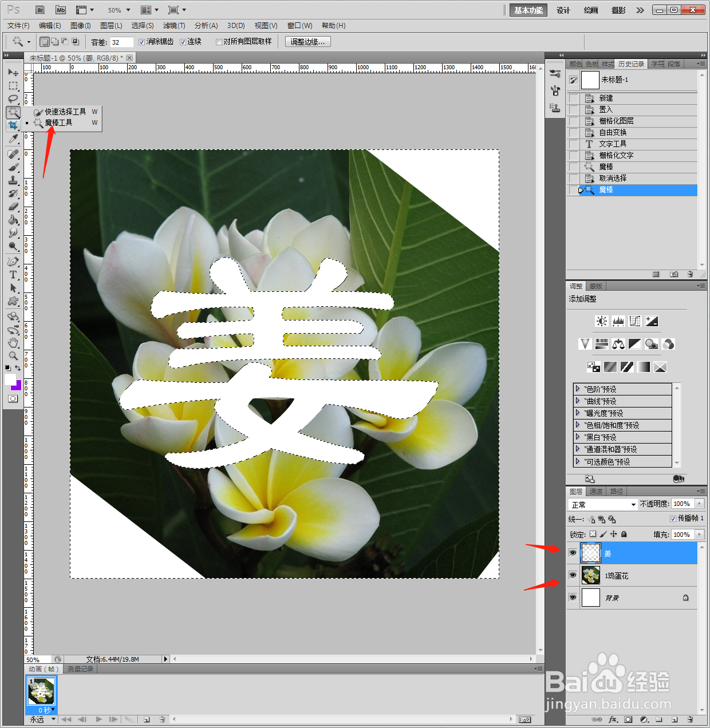
Task: Switch to 设计 workspace
Action: (563, 10)
